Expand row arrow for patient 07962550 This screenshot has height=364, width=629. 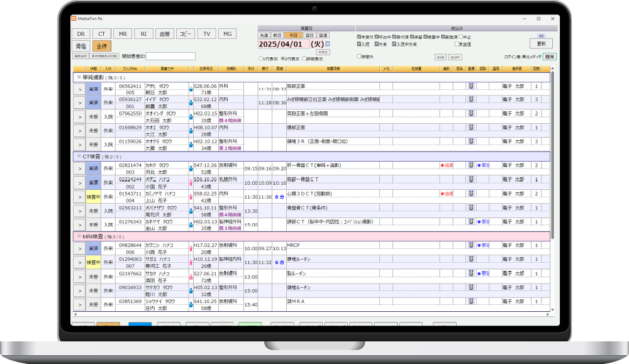(79, 117)
